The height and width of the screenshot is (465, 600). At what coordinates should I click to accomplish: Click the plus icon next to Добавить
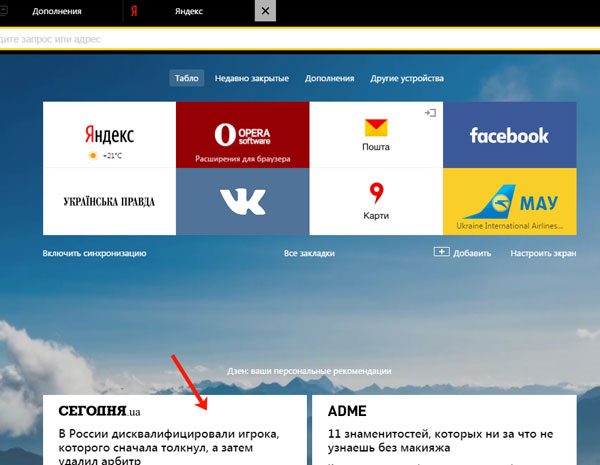pos(441,252)
